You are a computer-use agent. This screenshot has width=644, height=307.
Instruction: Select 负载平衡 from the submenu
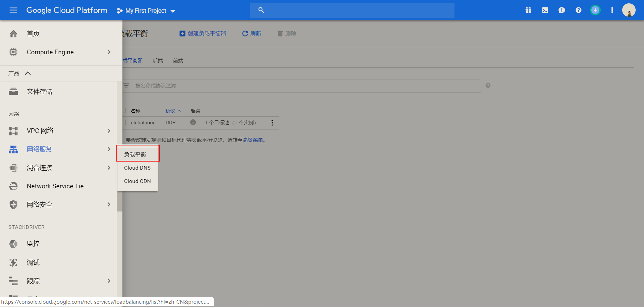pos(138,154)
